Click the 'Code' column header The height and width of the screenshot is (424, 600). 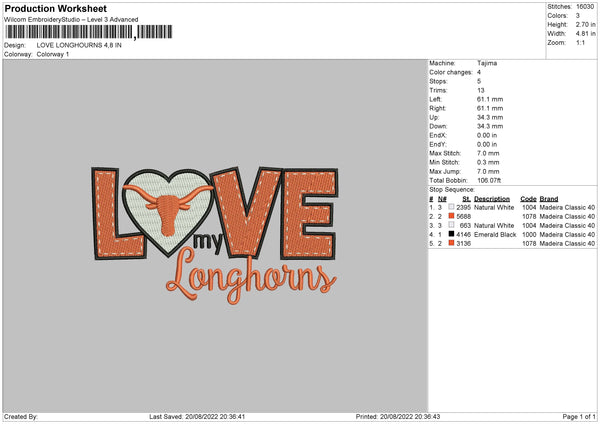pyautogui.click(x=528, y=199)
